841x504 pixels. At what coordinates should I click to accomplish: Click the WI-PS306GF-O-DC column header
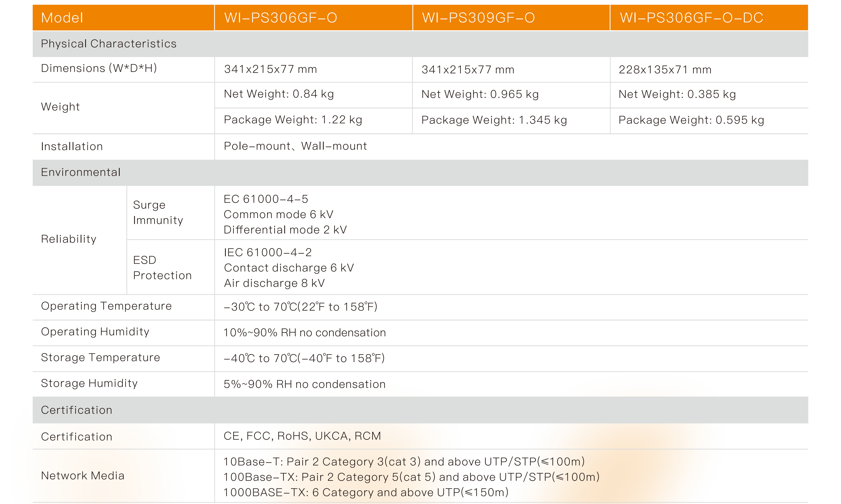(691, 18)
